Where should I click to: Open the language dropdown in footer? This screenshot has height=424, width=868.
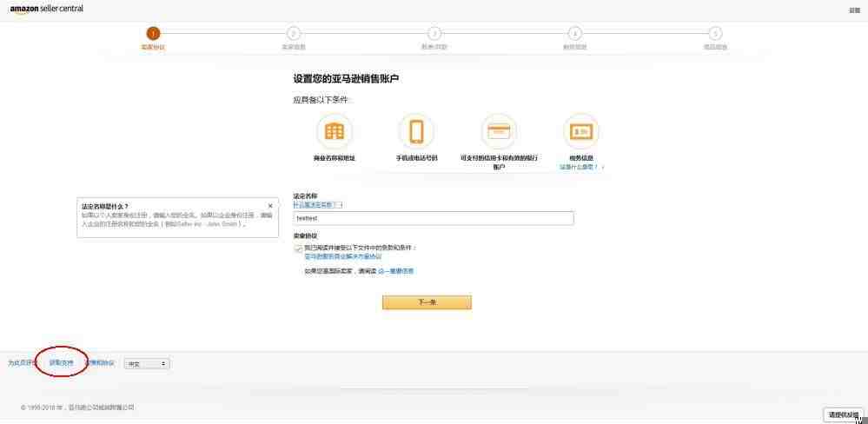coord(147,364)
